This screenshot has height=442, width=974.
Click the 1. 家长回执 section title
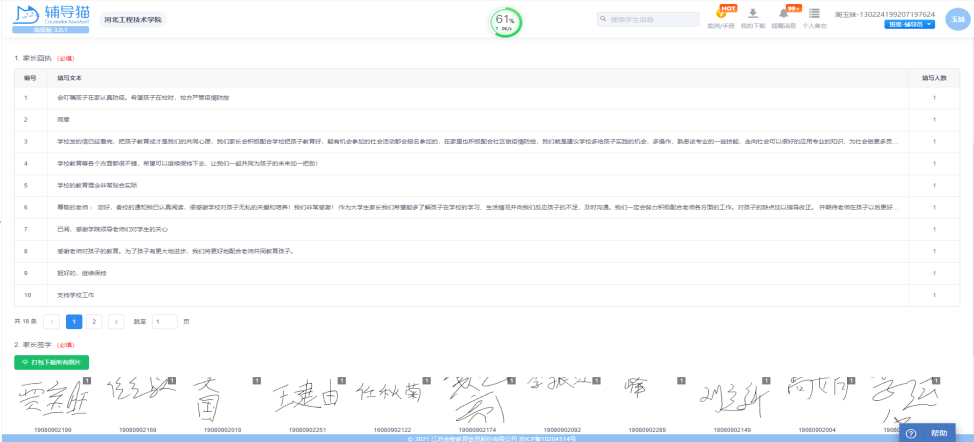click(x=34, y=58)
